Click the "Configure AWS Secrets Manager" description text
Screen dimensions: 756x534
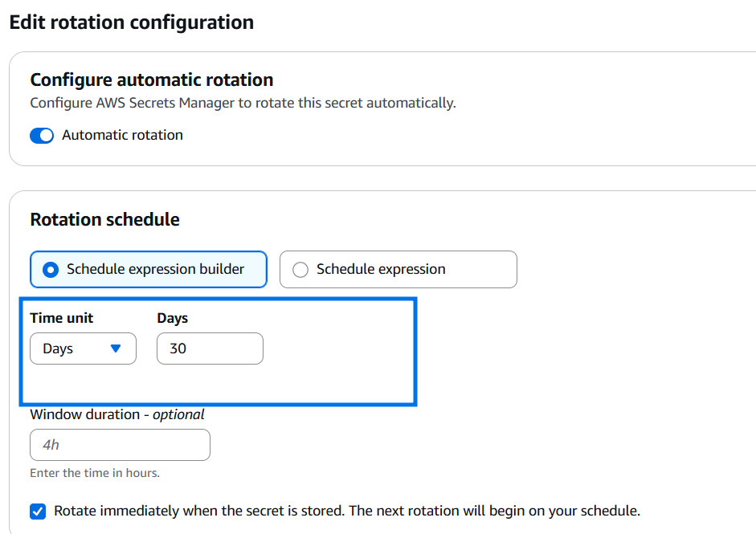click(243, 104)
